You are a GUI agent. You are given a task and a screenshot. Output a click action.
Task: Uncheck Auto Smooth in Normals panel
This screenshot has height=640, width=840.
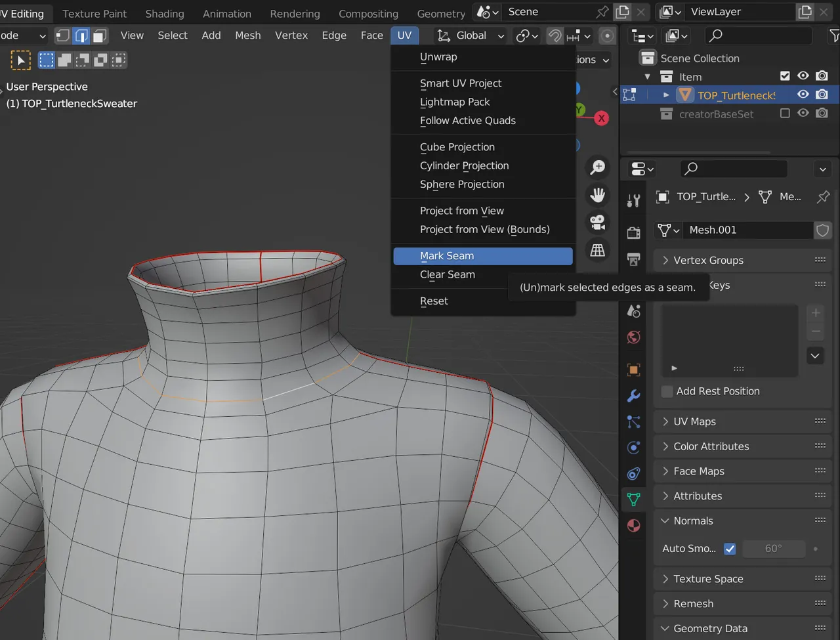click(x=730, y=549)
